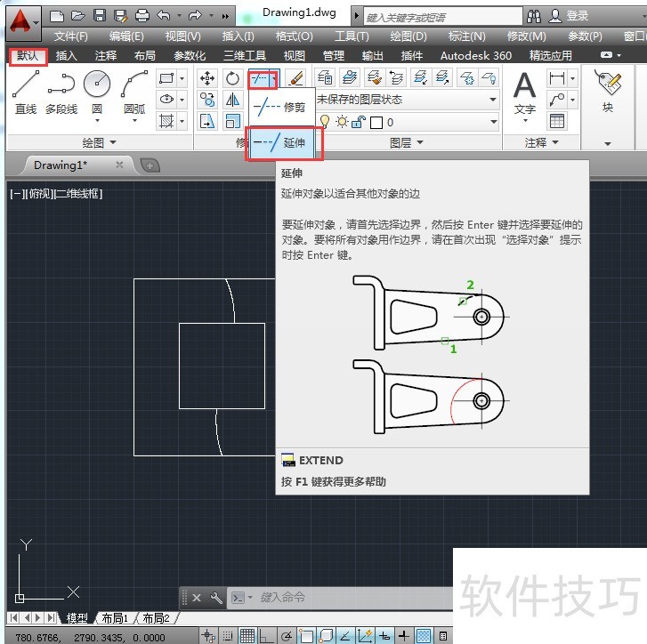Redo the action with Redo arrow
Image resolution: width=647 pixels, height=644 pixels.
coord(195,16)
